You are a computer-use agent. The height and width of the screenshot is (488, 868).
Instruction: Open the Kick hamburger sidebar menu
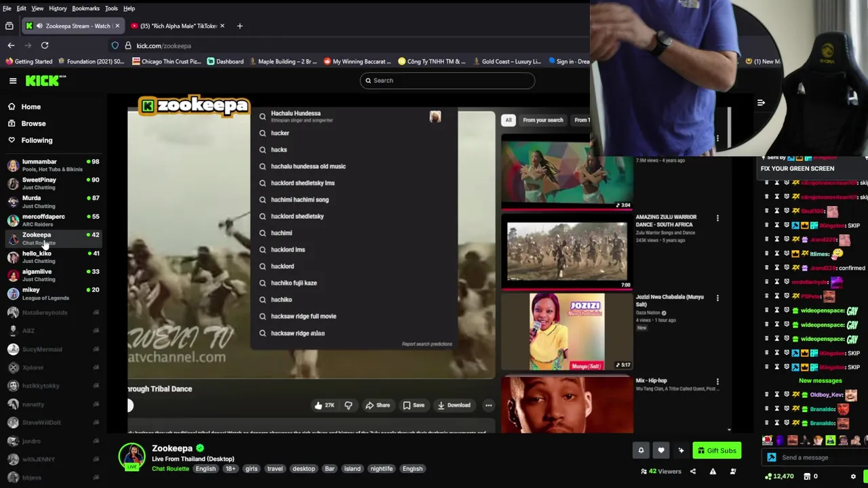[x=13, y=81]
